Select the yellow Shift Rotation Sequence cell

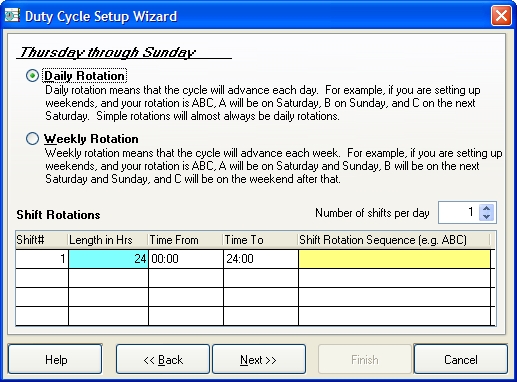pyautogui.click(x=394, y=259)
